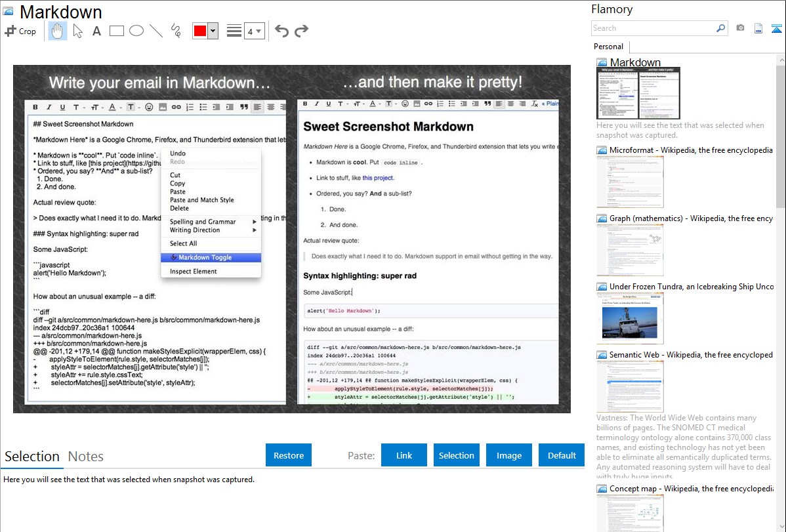Viewport: 786px width, 532px height.
Task: Click the snapshot icon beside the main Markdown title
Action: (x=8, y=12)
